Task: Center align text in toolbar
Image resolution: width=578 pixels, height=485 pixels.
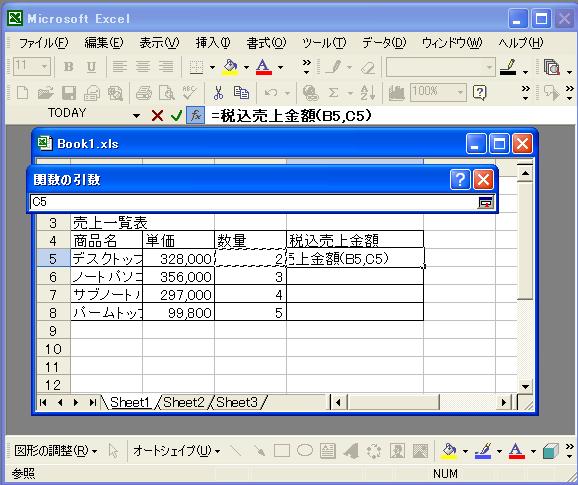Action: (x=143, y=67)
